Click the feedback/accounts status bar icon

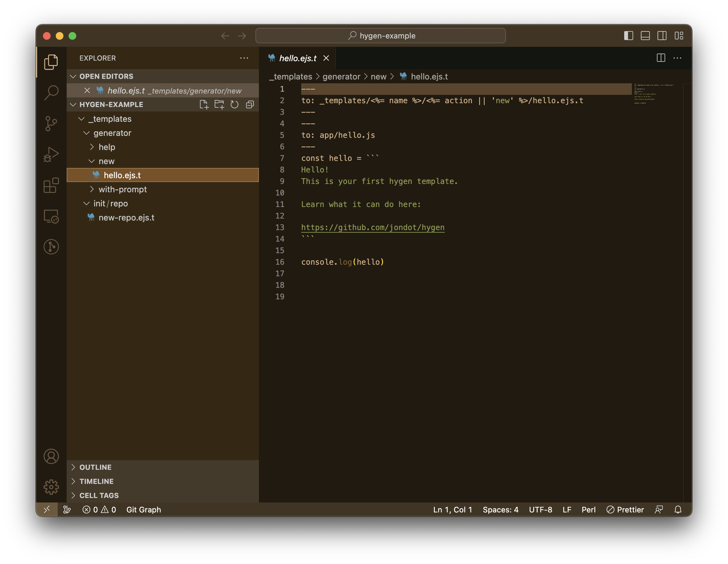click(658, 509)
